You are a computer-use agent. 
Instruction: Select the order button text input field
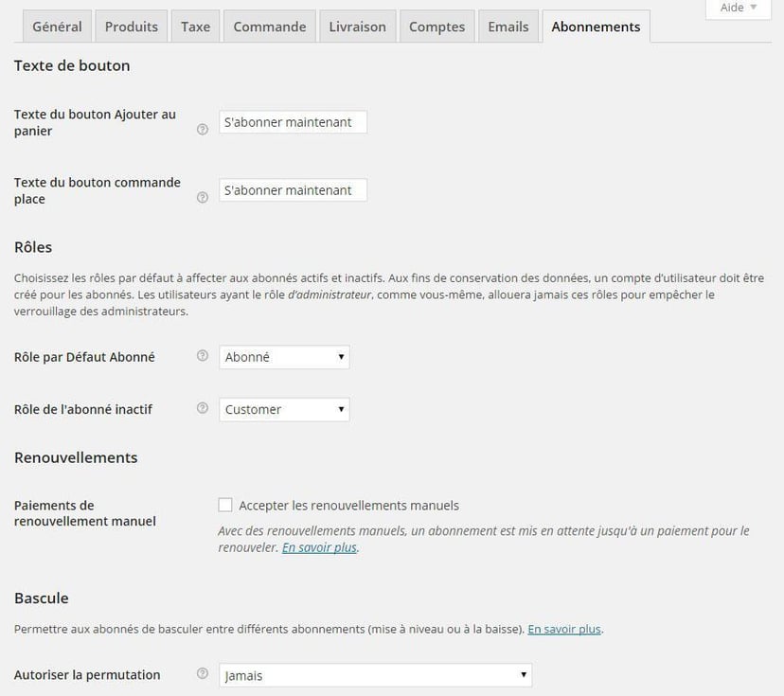292,189
